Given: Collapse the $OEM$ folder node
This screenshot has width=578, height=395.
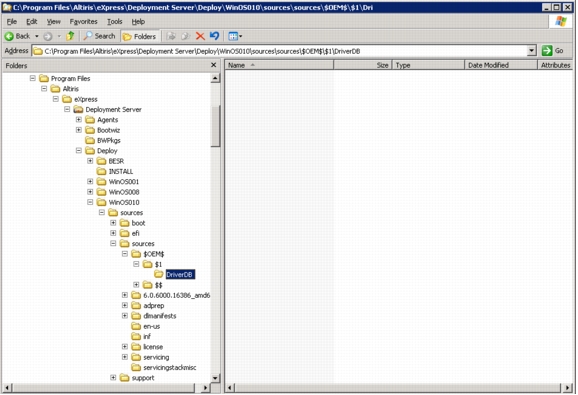Looking at the screenshot, I should (x=125, y=254).
